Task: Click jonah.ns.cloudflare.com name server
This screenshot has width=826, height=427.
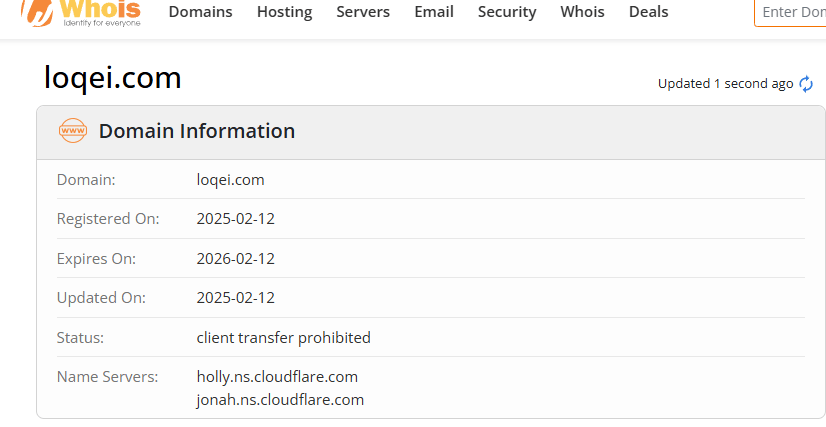Action: pyautogui.click(x=280, y=400)
